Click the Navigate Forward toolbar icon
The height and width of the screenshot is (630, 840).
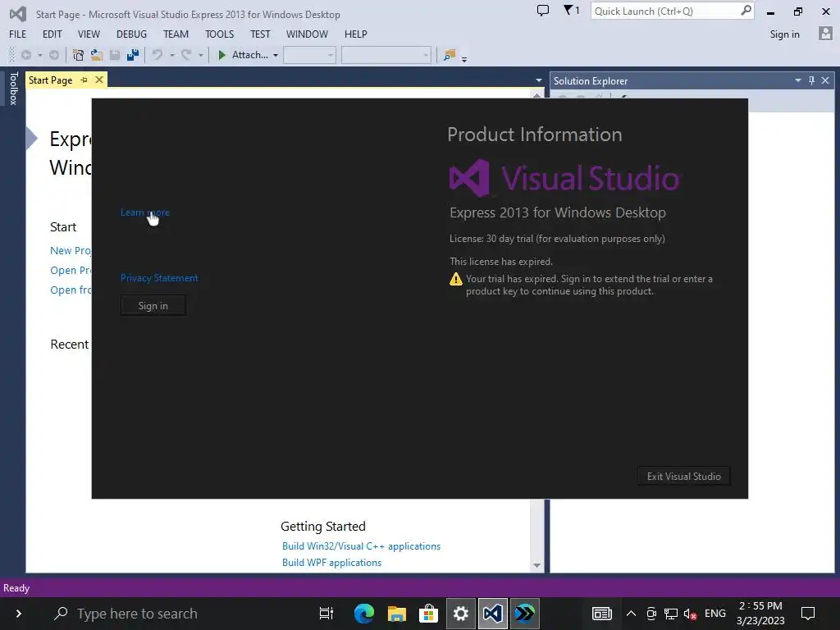(53, 55)
